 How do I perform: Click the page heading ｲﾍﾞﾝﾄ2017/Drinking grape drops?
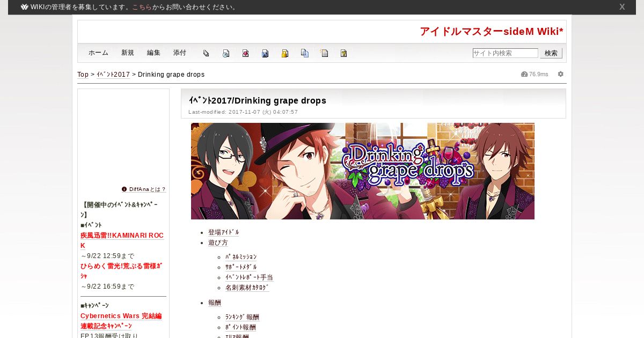pos(258,100)
